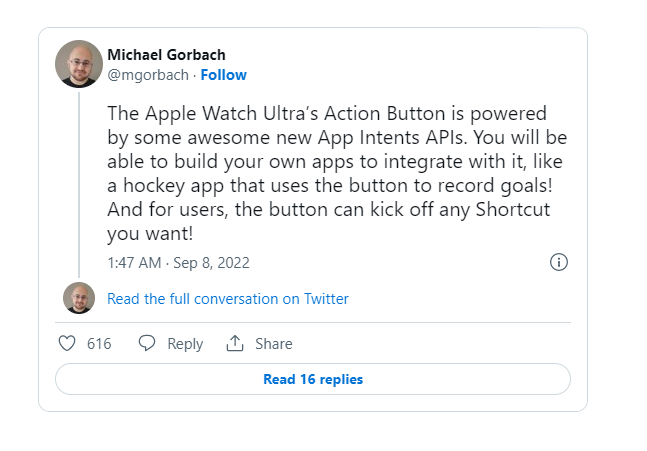Image resolution: width=647 pixels, height=451 pixels.
Task: Click the 616 likes count
Action: tap(99, 343)
